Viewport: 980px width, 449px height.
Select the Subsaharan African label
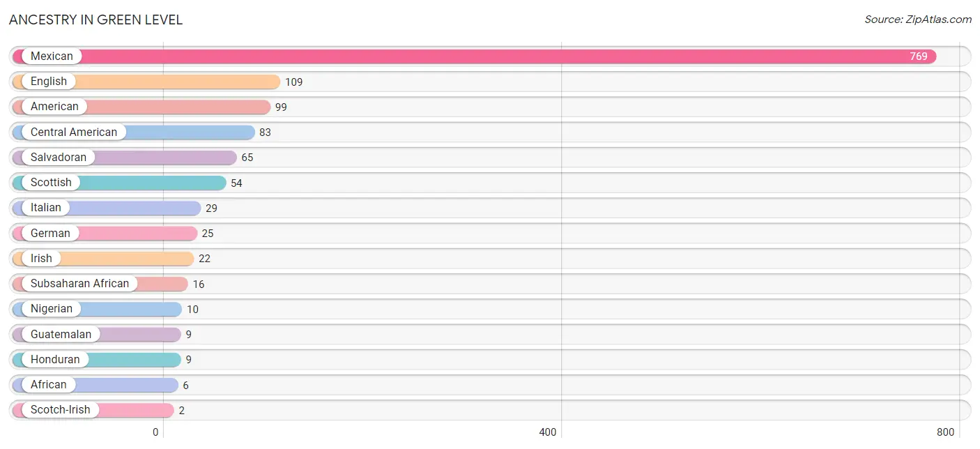[80, 284]
